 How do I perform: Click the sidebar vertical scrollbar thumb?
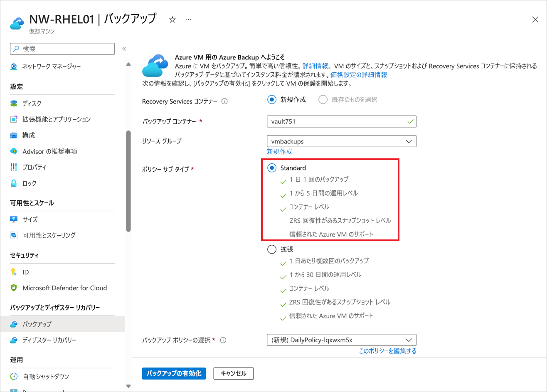click(128, 181)
